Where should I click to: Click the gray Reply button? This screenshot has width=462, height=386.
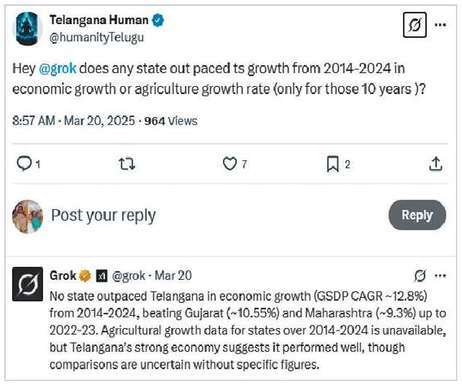417,215
